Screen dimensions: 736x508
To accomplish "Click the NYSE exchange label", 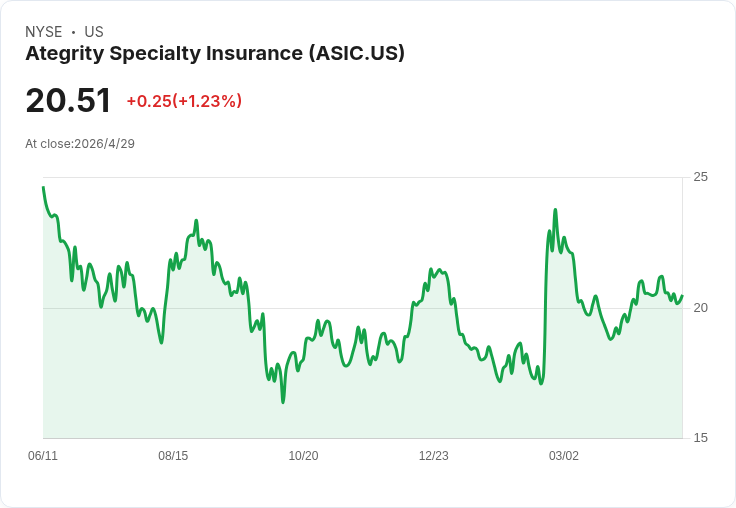I will click(44, 32).
